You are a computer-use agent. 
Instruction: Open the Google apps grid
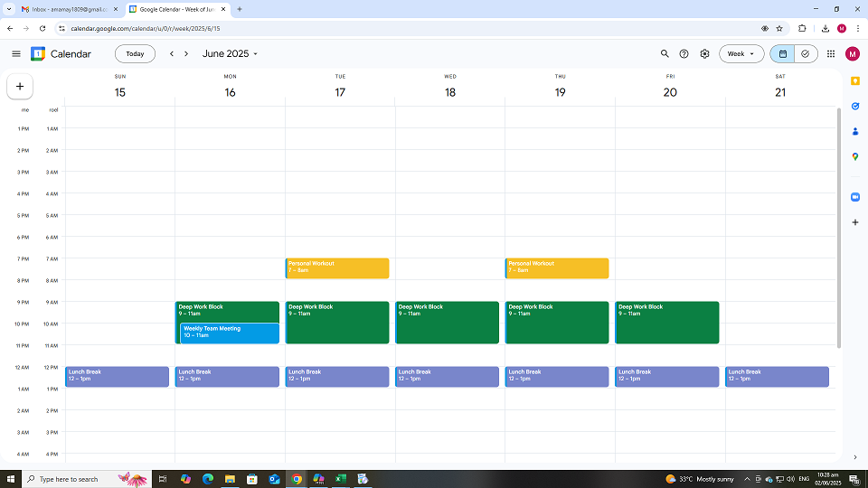click(831, 53)
